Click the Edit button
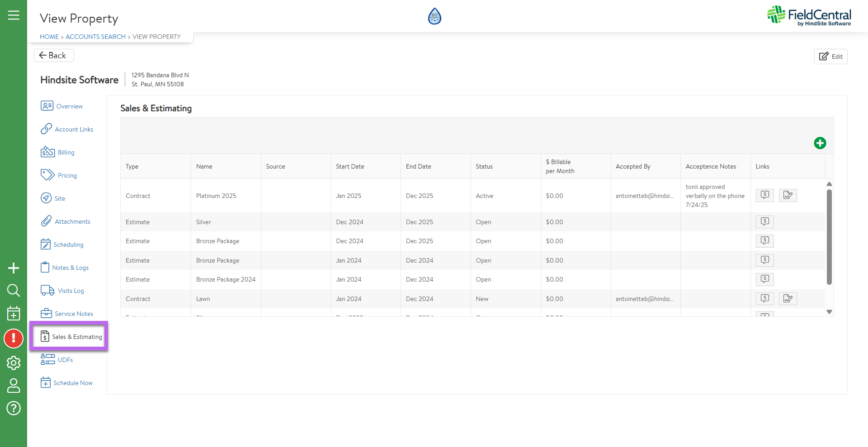Image resolution: width=868 pixels, height=447 pixels. coord(830,56)
